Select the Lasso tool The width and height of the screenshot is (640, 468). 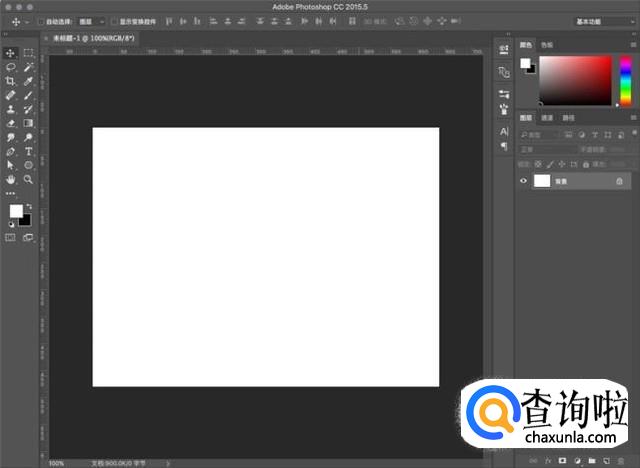tap(11, 67)
